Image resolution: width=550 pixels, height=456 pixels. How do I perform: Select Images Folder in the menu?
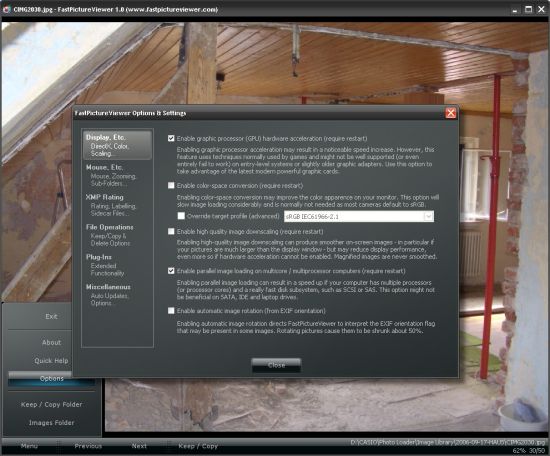point(51,423)
